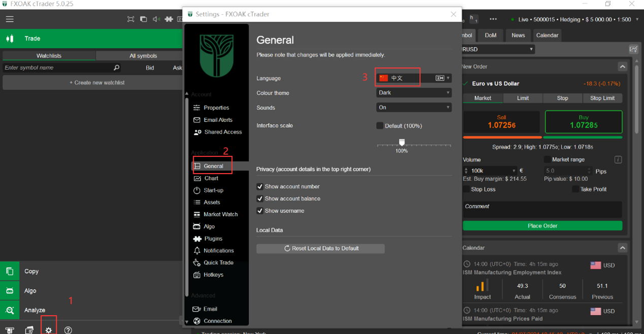Select the Limit order tab
This screenshot has height=334, width=644.
point(522,98)
